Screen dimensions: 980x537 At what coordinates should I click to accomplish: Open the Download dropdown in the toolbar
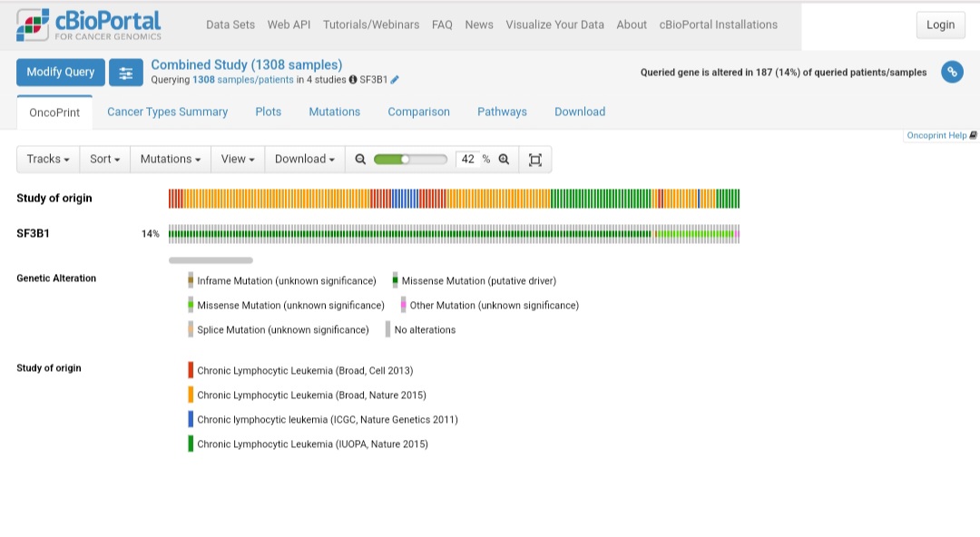pyautogui.click(x=303, y=159)
